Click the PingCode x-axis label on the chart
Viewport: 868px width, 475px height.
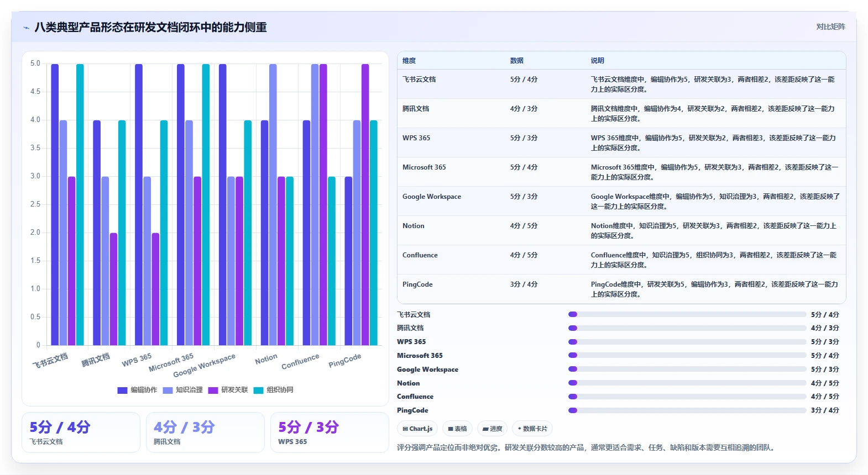point(344,361)
